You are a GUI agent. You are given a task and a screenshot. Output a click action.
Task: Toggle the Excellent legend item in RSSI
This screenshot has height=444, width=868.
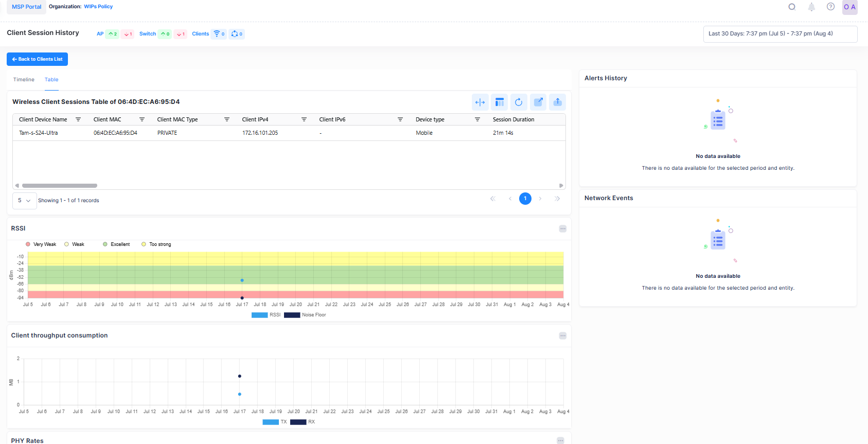point(116,244)
